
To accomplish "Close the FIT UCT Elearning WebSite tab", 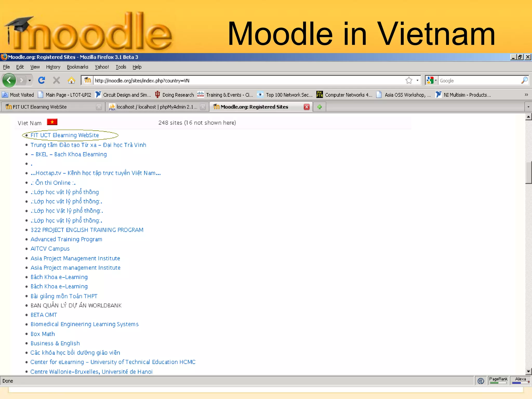I will pos(99,107).
